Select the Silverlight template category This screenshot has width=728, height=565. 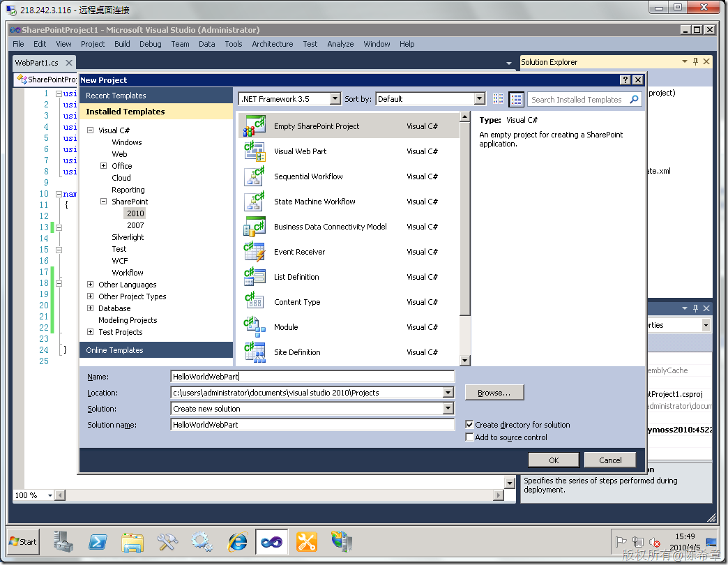pyautogui.click(x=128, y=236)
